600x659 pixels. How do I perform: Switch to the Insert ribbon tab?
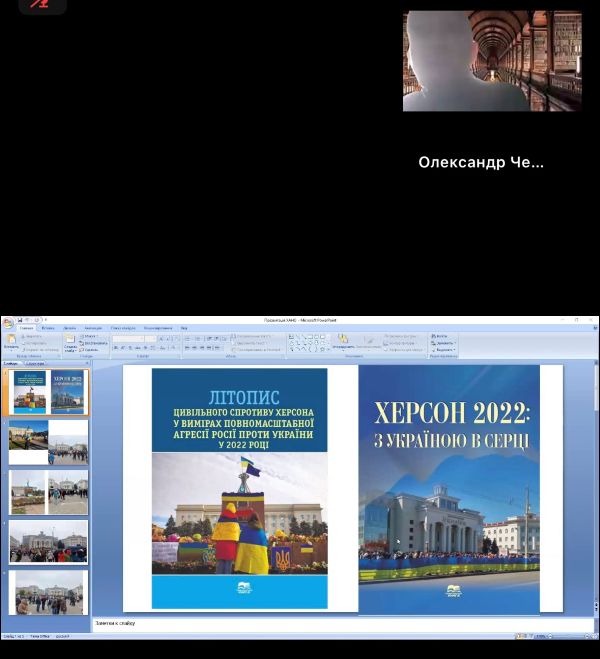point(48,328)
